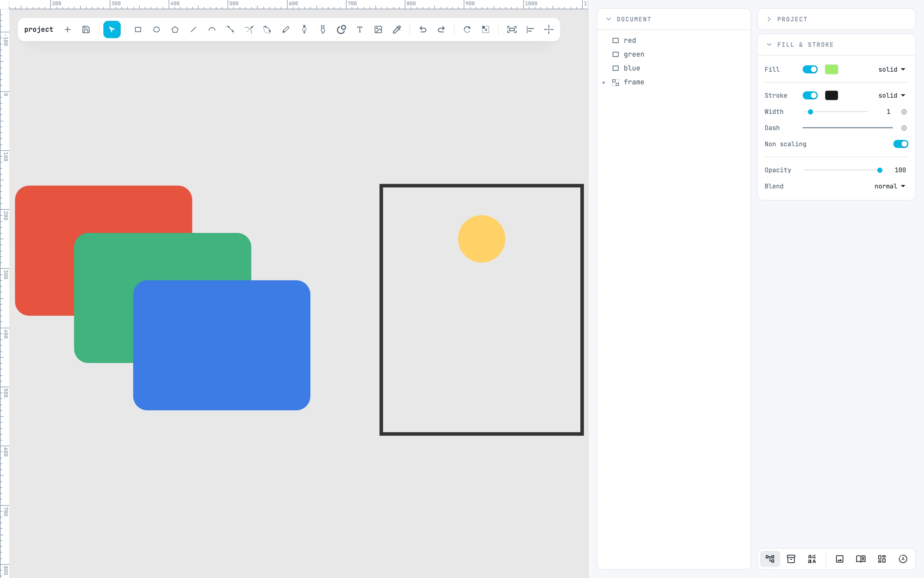The image size is (924, 578).
Task: Activate the pointer selection tool
Action: [112, 29]
